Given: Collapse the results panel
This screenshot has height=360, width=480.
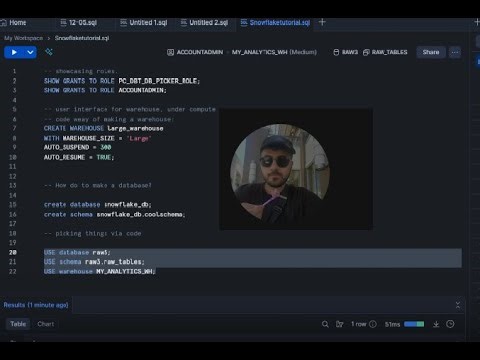Looking at the screenshot, I should [458, 305].
